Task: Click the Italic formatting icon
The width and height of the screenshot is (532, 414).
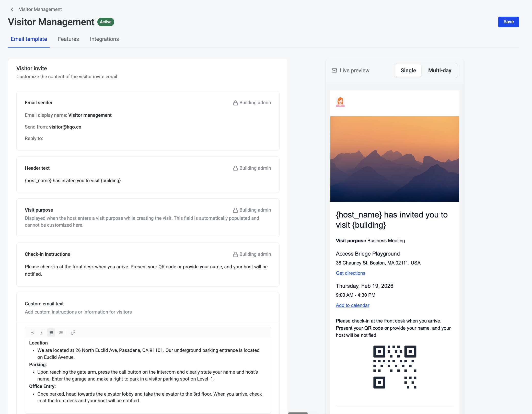Action: (x=41, y=332)
